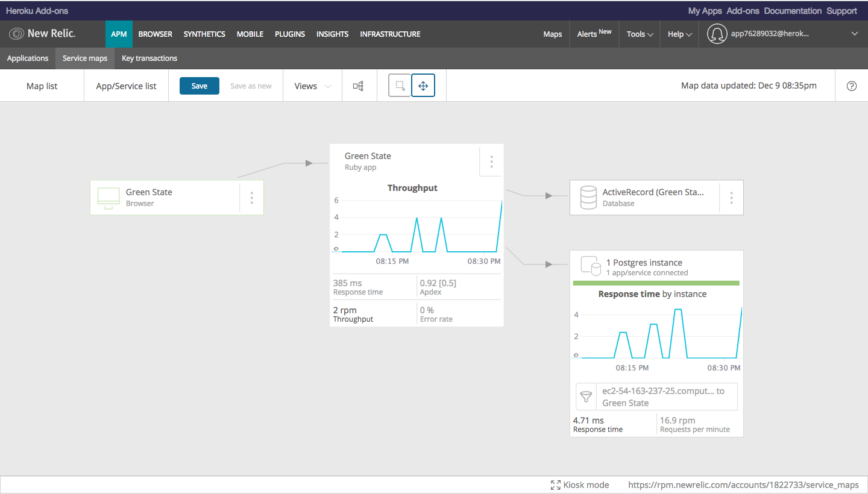Switch to the INFRASTRUCTURE tab
This screenshot has width=868, height=494.
coord(390,34)
